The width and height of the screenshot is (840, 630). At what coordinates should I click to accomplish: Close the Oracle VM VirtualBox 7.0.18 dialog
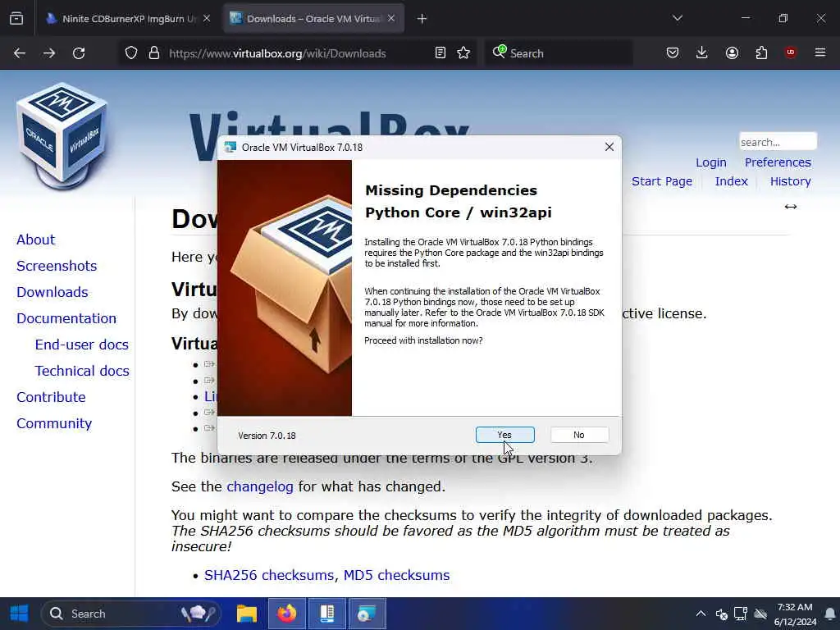click(x=609, y=147)
